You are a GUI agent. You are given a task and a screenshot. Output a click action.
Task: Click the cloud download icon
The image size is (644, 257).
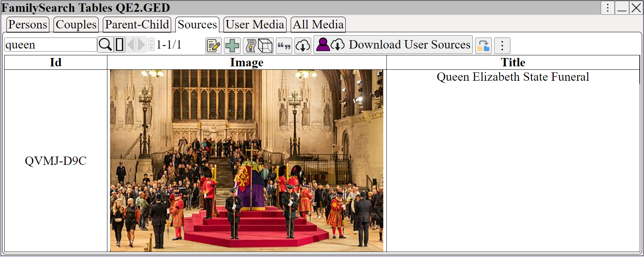[x=303, y=45]
